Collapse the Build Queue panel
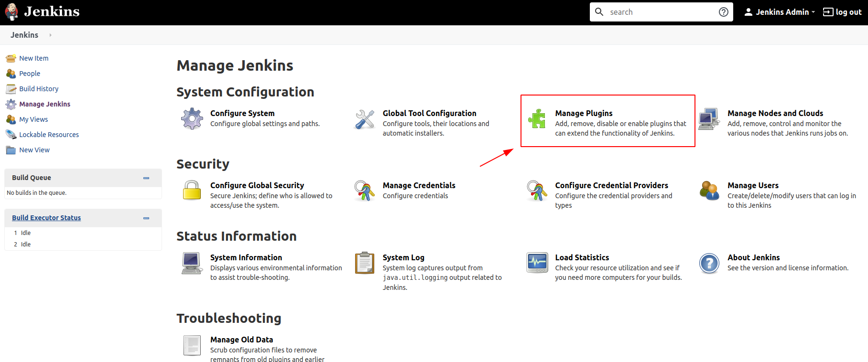 pos(146,178)
